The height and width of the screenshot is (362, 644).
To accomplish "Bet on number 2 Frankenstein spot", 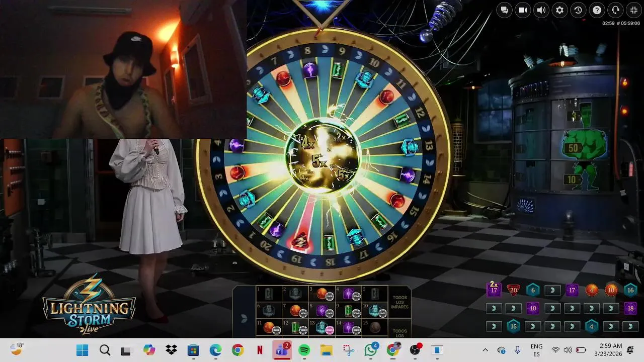I will 295,294.
